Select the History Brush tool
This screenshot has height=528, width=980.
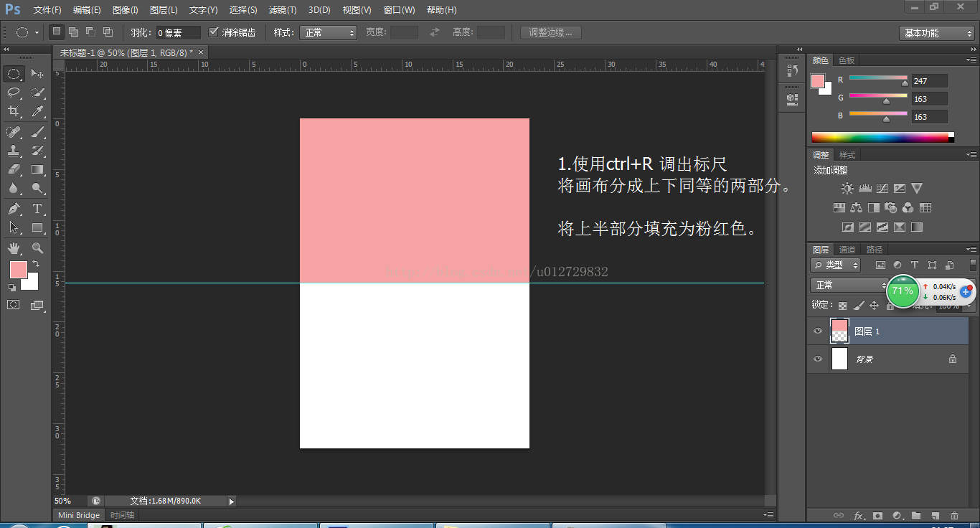coord(37,151)
